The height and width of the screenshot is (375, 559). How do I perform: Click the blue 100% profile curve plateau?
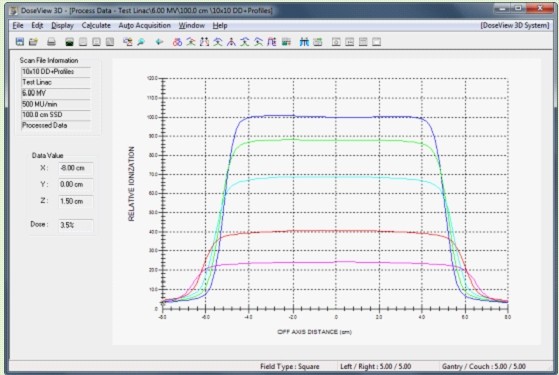pos(336,117)
